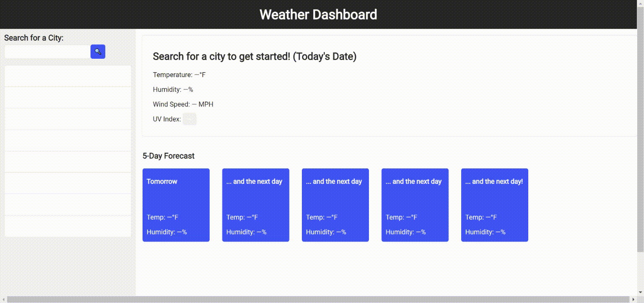This screenshot has height=303, width=644.
Task: Click the "Search for a City:" label
Action: pos(34,38)
